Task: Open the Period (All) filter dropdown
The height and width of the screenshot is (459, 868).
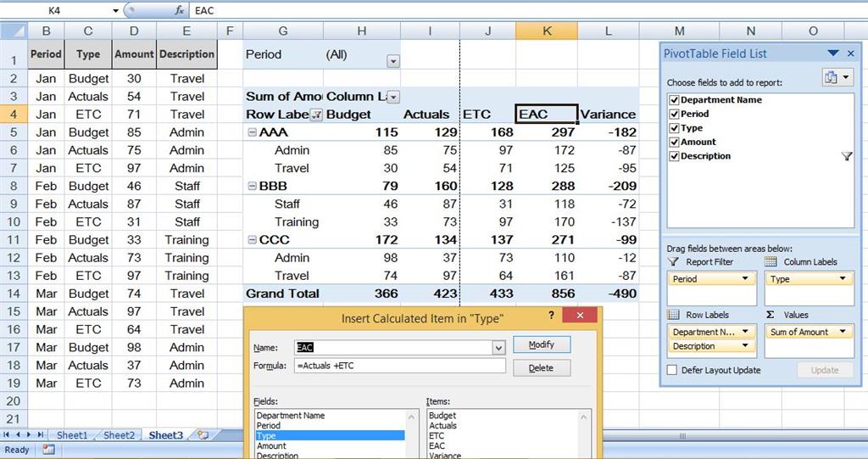Action: (393, 62)
